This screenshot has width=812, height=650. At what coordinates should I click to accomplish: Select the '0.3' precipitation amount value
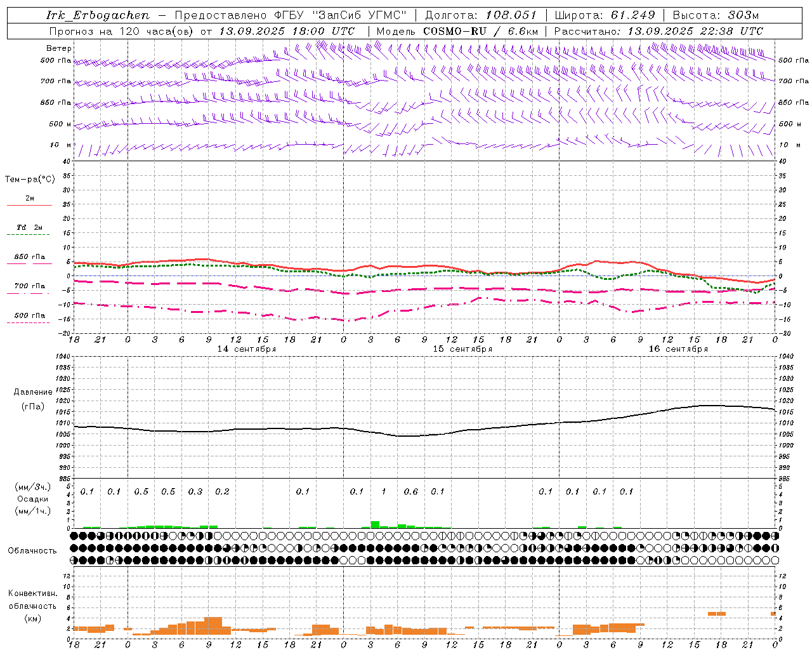tap(195, 492)
